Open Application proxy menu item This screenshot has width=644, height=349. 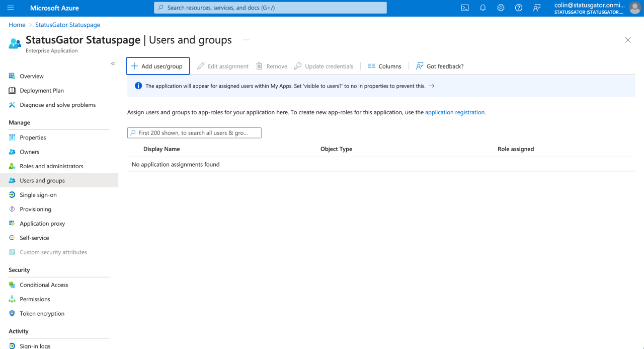pos(59,224)
